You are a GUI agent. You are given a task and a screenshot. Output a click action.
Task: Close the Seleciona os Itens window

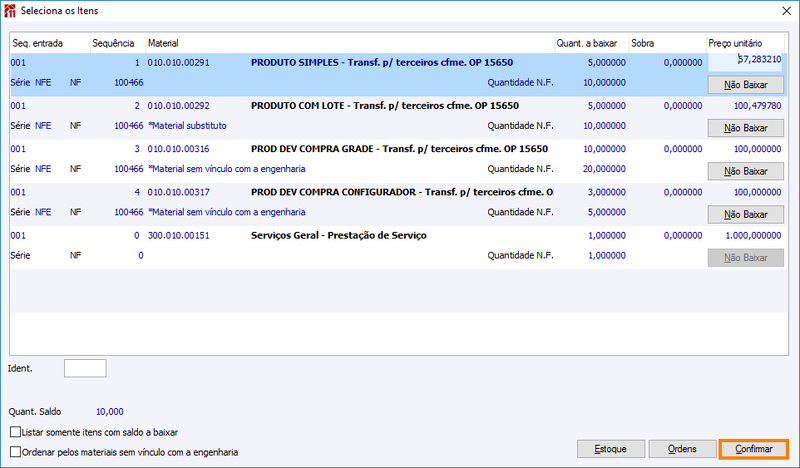786,11
